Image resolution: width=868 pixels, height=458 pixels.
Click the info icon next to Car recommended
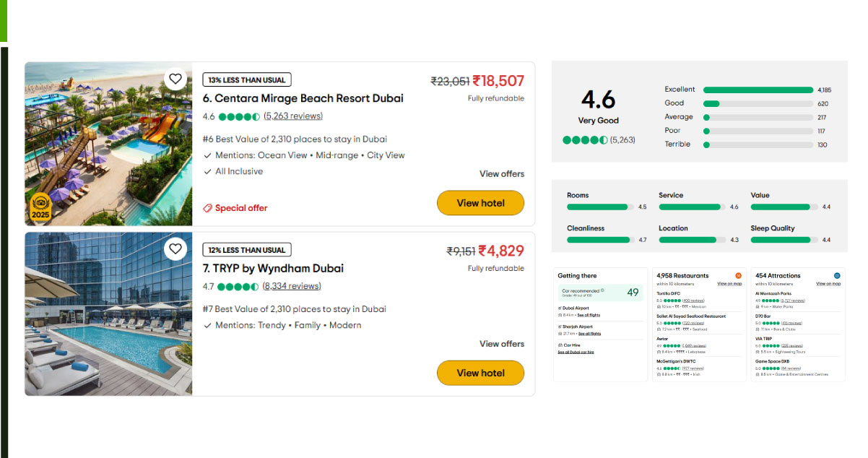602,290
